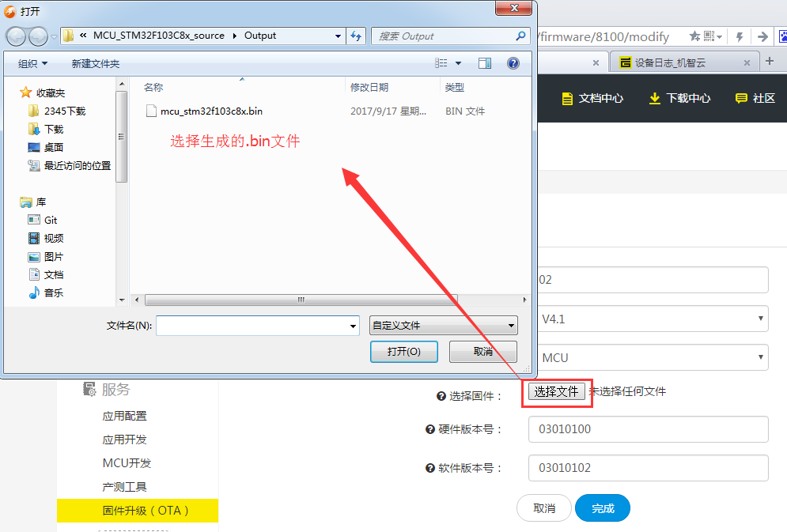Click the lightning speed mode icon
The height and width of the screenshot is (532, 787).
tap(740, 36)
